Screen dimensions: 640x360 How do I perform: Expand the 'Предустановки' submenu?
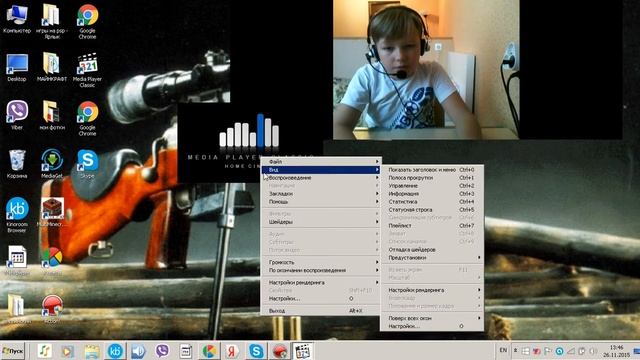click(432, 258)
